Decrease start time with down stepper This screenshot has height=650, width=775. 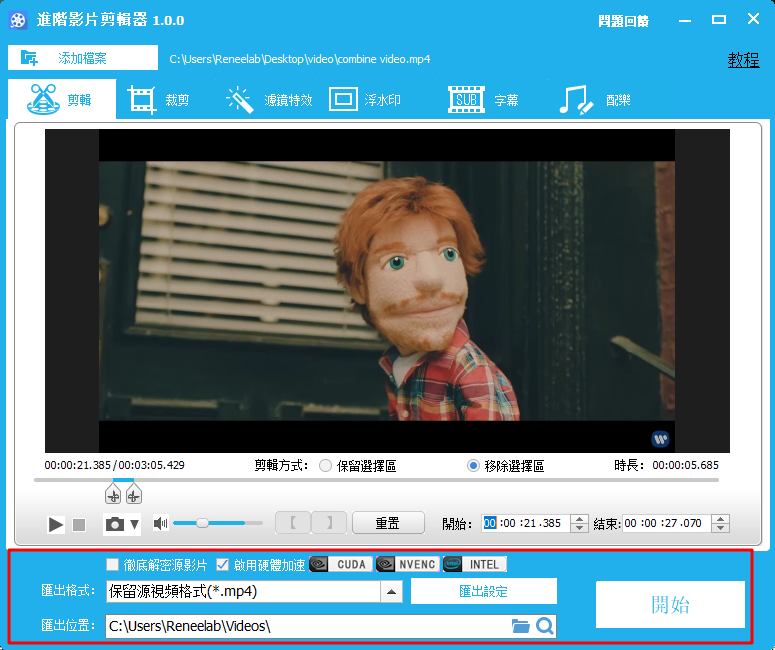coord(579,528)
